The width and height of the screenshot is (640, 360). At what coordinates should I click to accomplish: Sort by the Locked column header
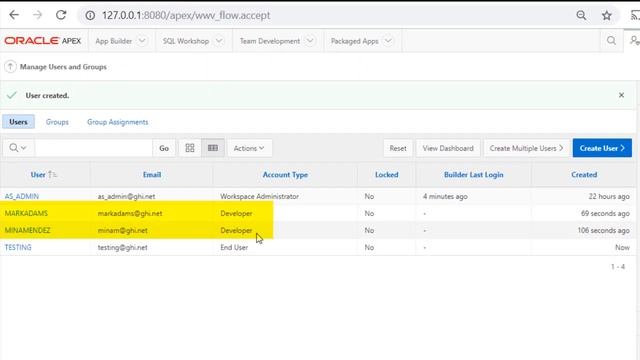pyautogui.click(x=387, y=175)
